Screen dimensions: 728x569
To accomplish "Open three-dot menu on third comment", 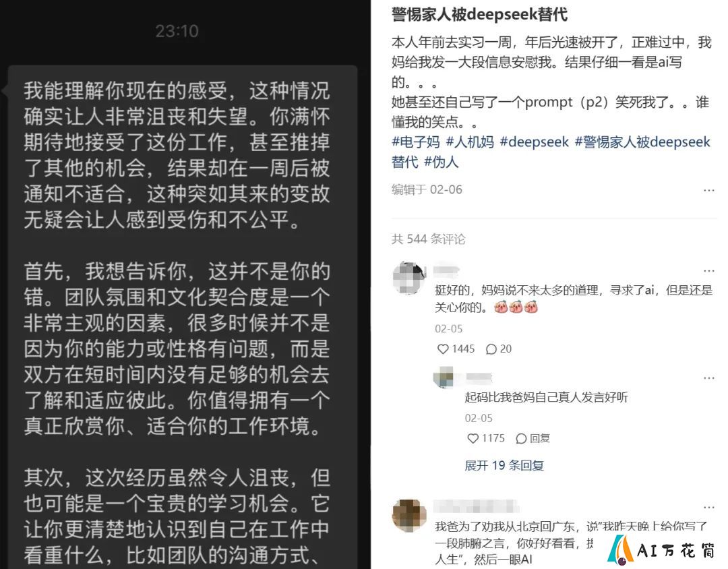I will point(708,507).
